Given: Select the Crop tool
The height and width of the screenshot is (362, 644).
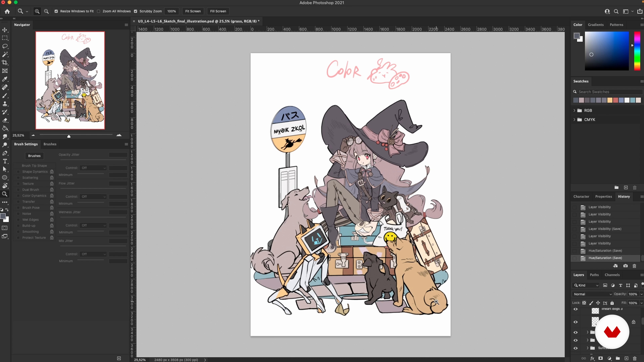Looking at the screenshot, I should point(5,63).
